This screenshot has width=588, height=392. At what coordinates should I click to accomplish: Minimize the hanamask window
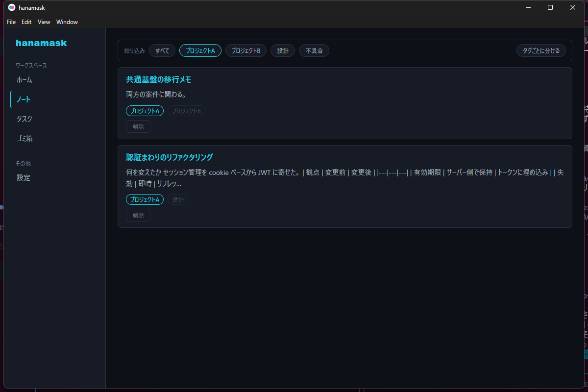point(528,7)
